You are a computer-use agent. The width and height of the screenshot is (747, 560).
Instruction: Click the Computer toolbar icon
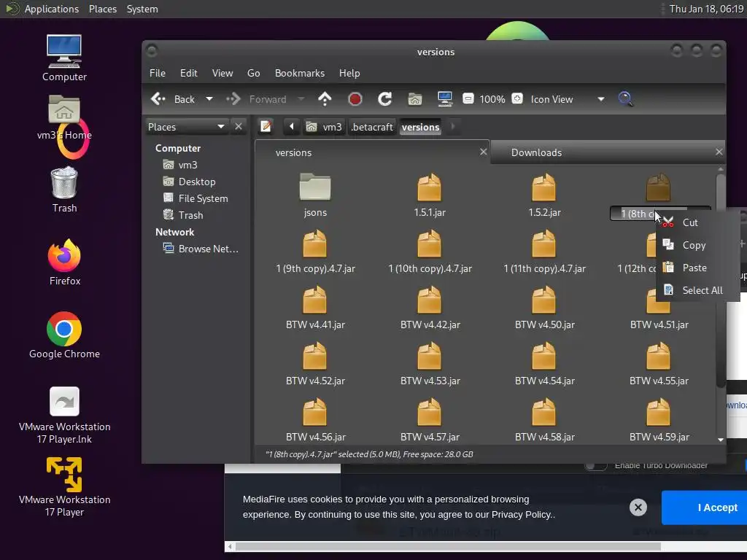pos(444,99)
